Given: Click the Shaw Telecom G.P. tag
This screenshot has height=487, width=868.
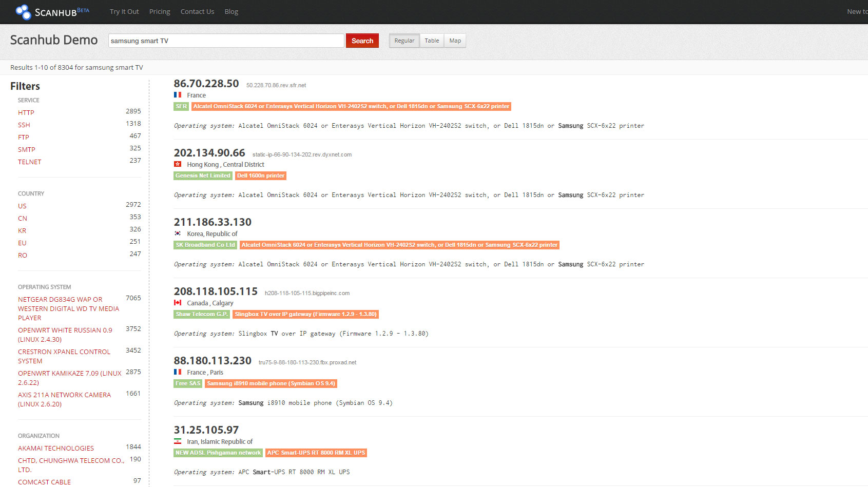Looking at the screenshot, I should tap(201, 314).
